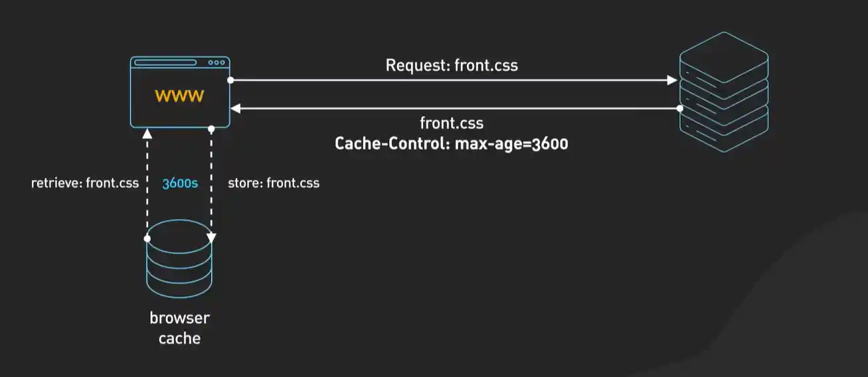Click the response arrowhead pointing at browser

pyautogui.click(x=235, y=108)
